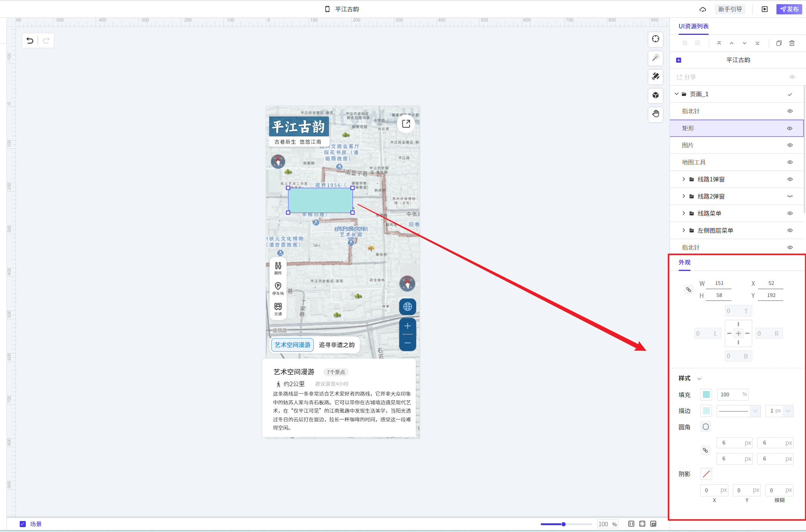Open the 新手引导 guide
Image resolution: width=806 pixels, height=532 pixels.
pos(730,9)
